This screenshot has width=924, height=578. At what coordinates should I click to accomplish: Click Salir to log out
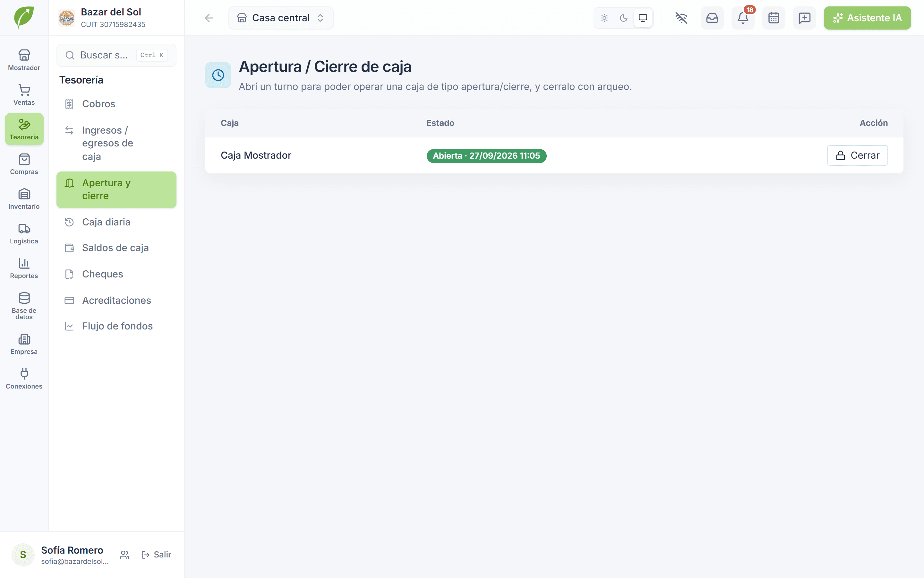point(156,555)
